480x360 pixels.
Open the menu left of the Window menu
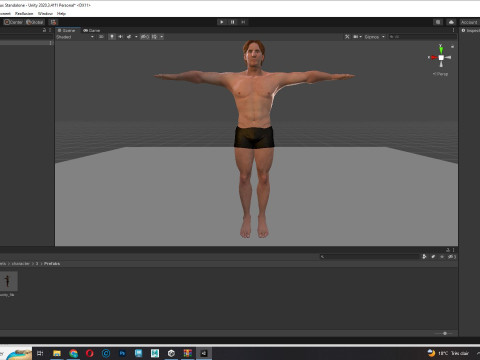(x=24, y=13)
